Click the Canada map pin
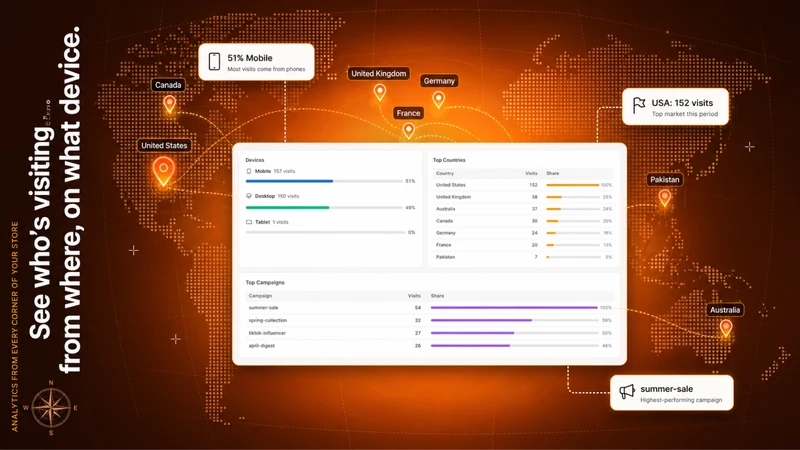The height and width of the screenshot is (450, 800). tap(169, 105)
